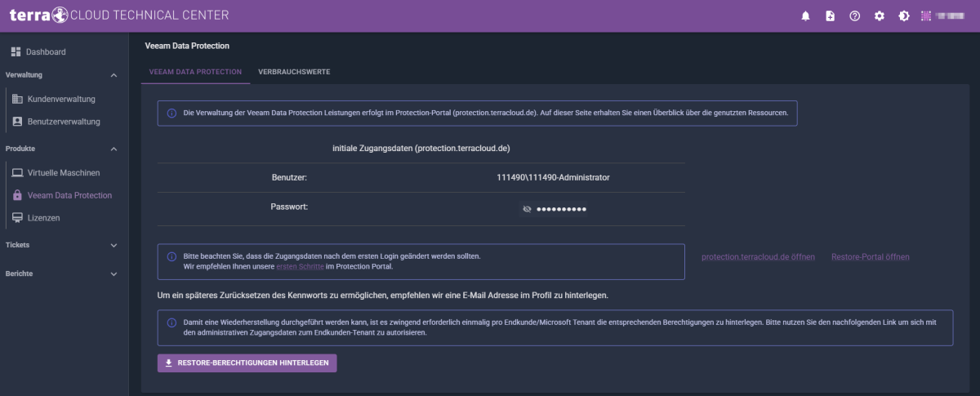
Task: Click the user avatar icon
Action: pos(926,16)
